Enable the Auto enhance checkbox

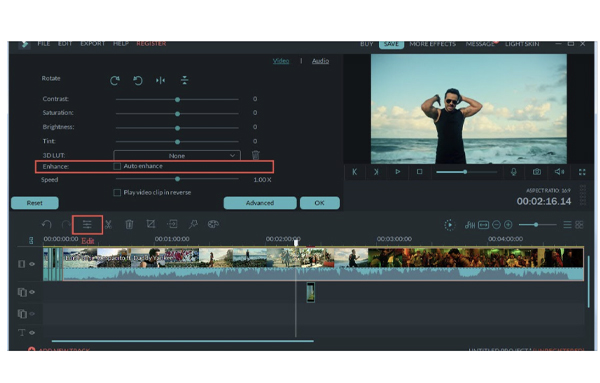(117, 166)
